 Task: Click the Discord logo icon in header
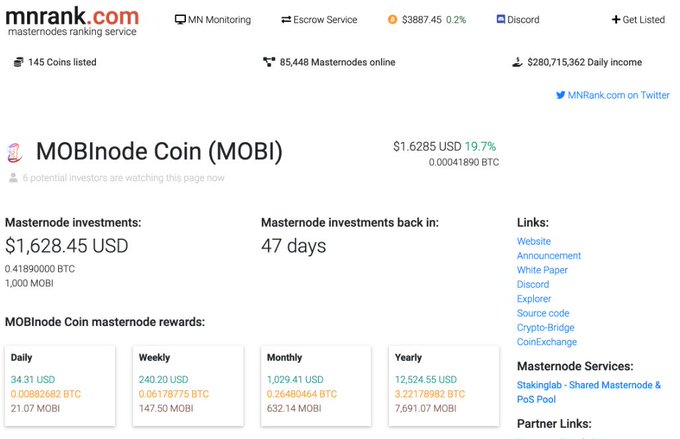pos(500,19)
